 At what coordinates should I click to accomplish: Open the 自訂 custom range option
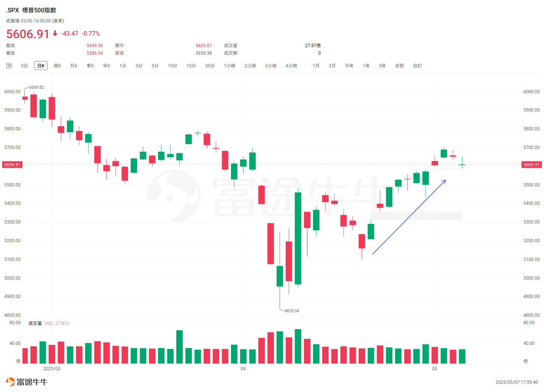click(417, 66)
